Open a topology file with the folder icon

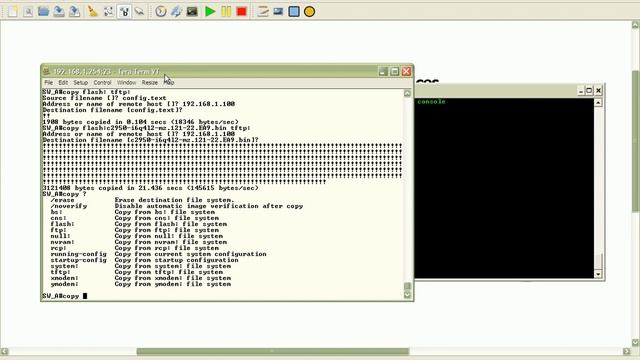point(43,11)
